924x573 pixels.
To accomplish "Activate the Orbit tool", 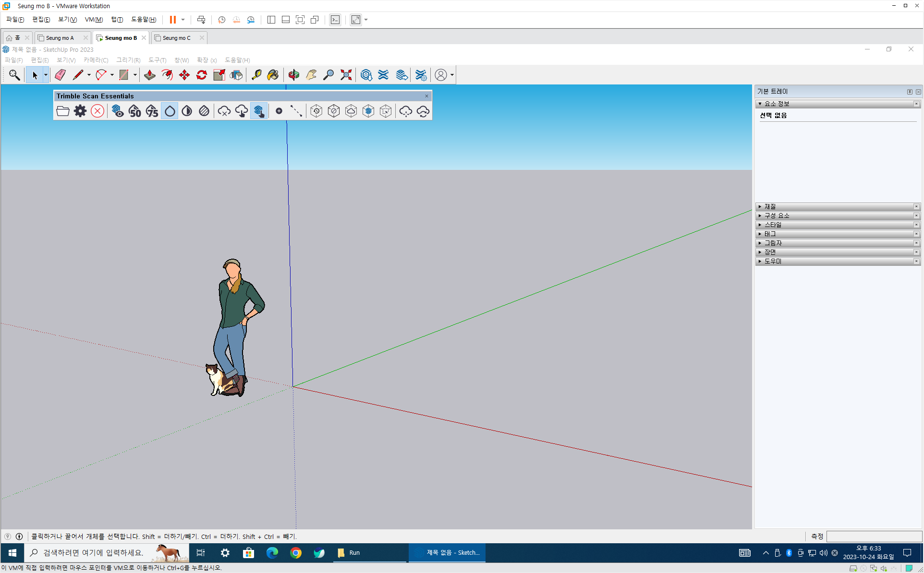I will tap(294, 75).
